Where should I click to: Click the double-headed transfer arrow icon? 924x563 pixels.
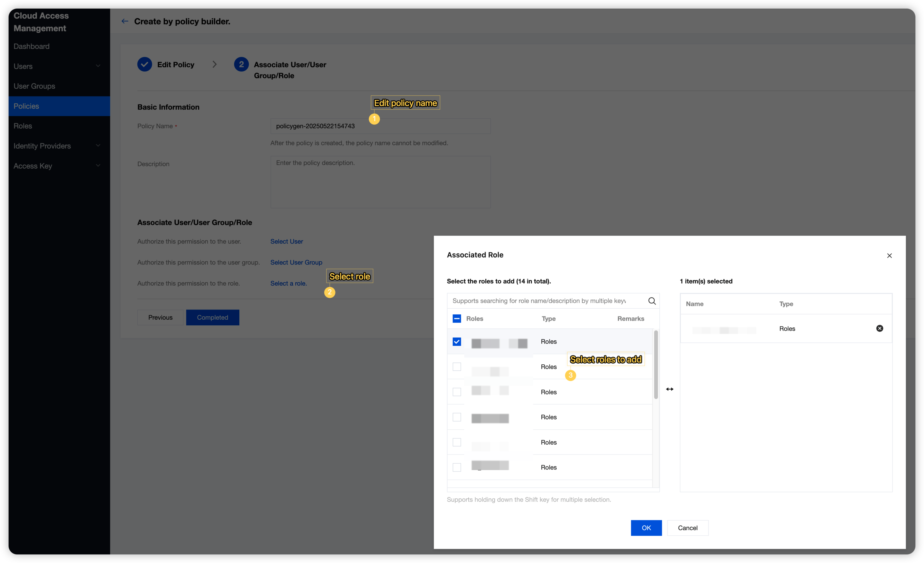[669, 389]
